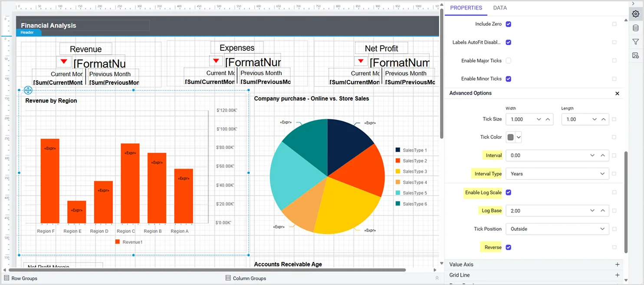Click the red indicator arrow under Revenue
This screenshot has width=644, height=285.
point(64,61)
